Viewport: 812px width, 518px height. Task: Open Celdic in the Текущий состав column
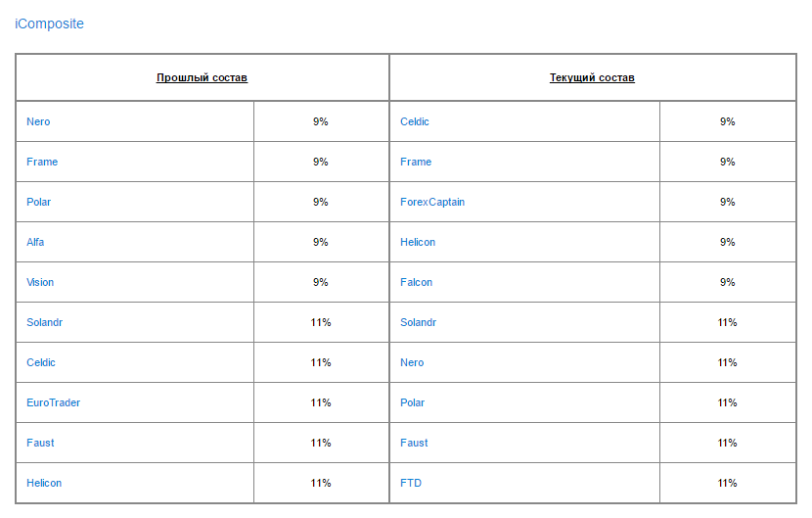(x=415, y=121)
